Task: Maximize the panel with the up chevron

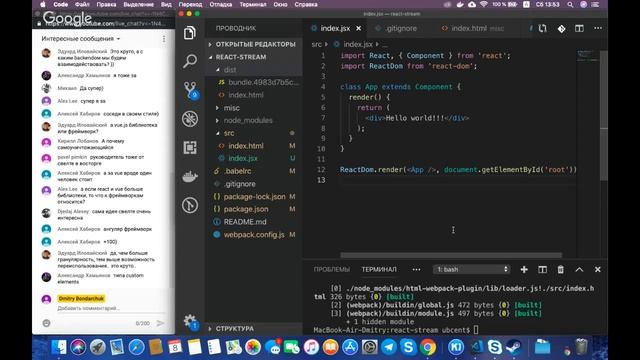Action: click(x=579, y=269)
